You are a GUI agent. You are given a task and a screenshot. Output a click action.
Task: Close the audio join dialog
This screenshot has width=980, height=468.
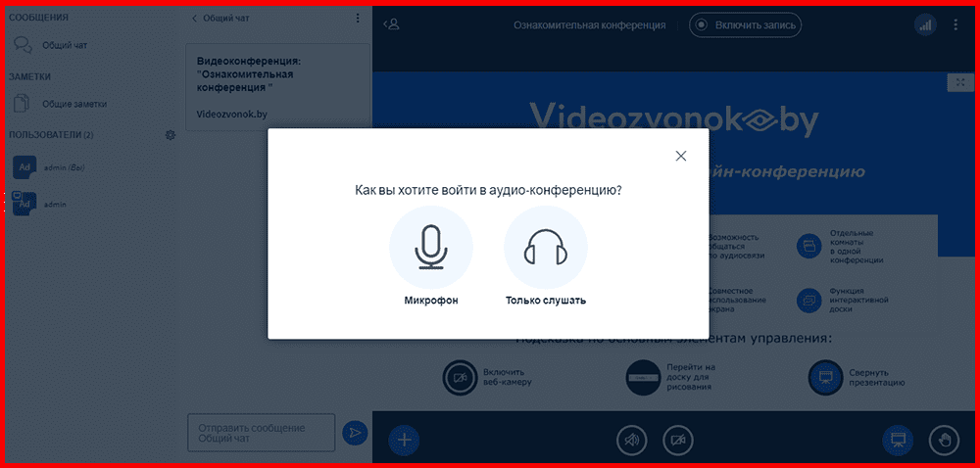tap(681, 156)
